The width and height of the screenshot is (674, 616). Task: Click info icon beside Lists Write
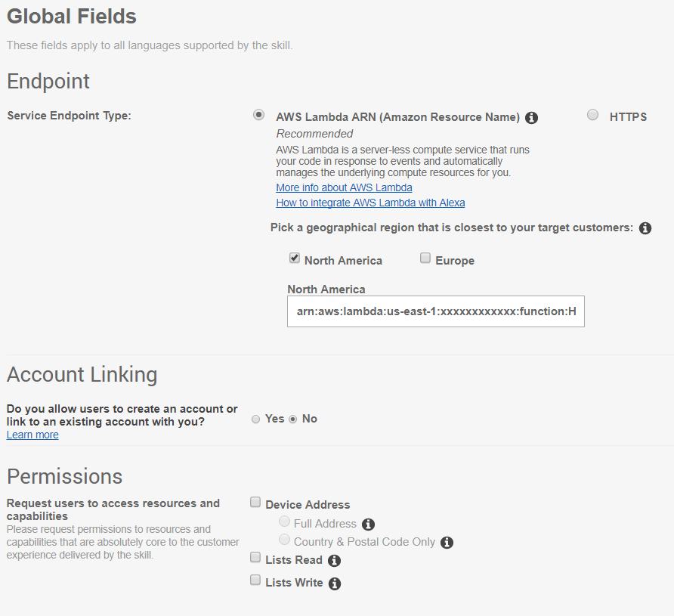coord(335,583)
